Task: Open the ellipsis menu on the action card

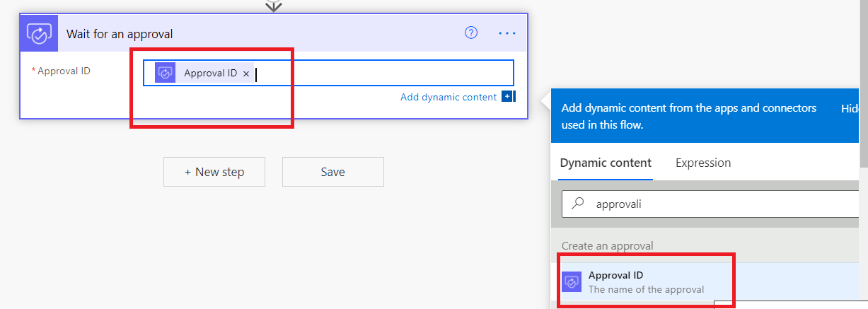Action: (507, 33)
